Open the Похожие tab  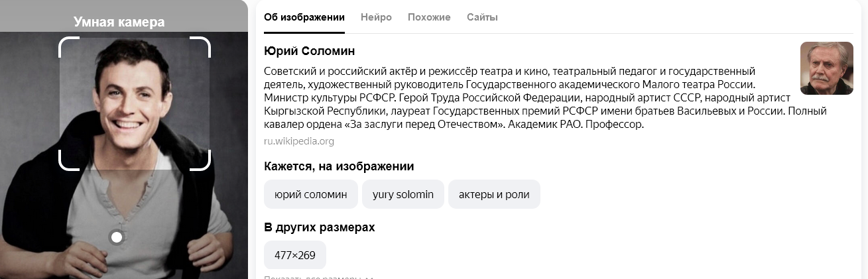pyautogui.click(x=429, y=17)
